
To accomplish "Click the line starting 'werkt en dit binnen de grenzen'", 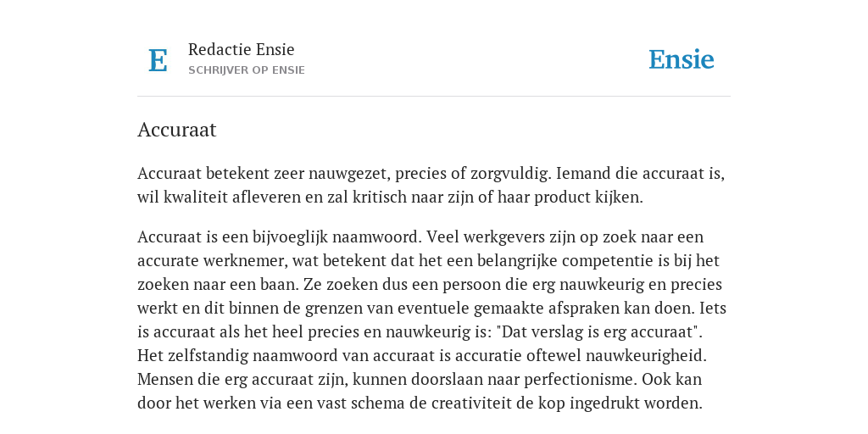I will tap(431, 309).
